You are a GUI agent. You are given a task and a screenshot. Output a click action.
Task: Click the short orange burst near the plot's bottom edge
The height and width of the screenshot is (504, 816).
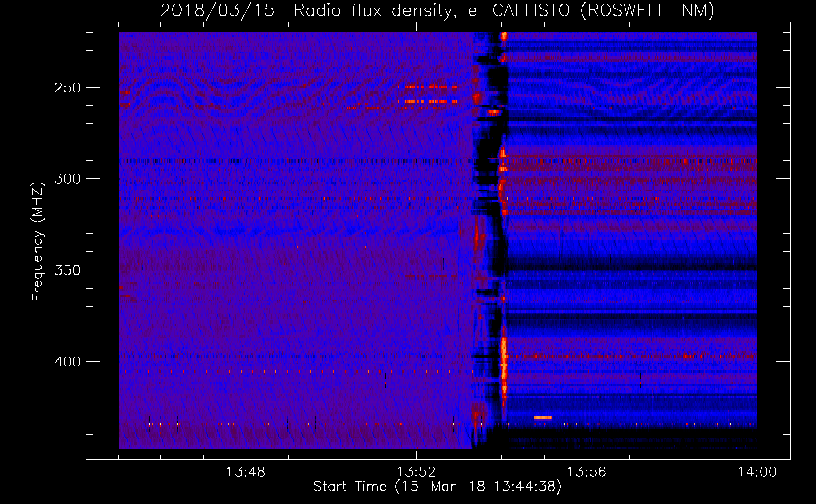click(543, 417)
